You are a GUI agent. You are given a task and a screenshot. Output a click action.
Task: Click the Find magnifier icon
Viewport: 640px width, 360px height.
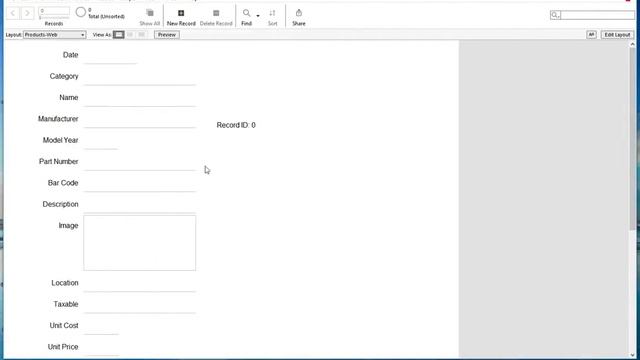[x=246, y=13]
